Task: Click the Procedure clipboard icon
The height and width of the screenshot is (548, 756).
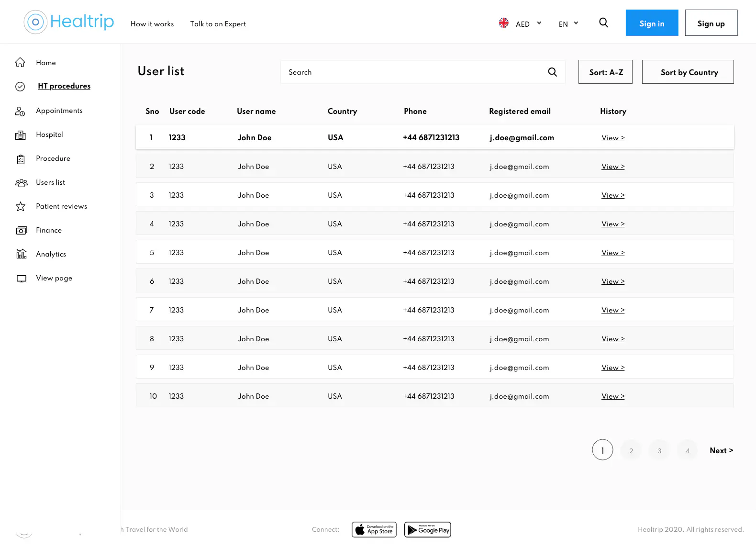Action: [21, 159]
